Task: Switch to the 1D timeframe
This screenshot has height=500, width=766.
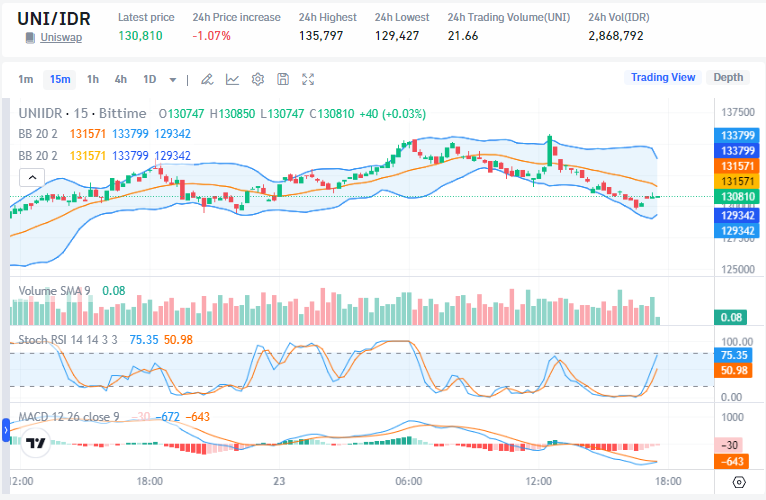Action: pos(149,79)
